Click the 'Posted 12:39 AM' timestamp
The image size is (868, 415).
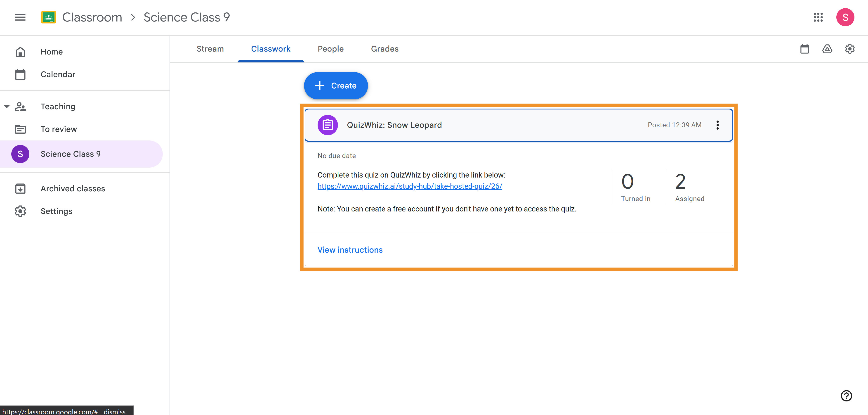point(675,125)
